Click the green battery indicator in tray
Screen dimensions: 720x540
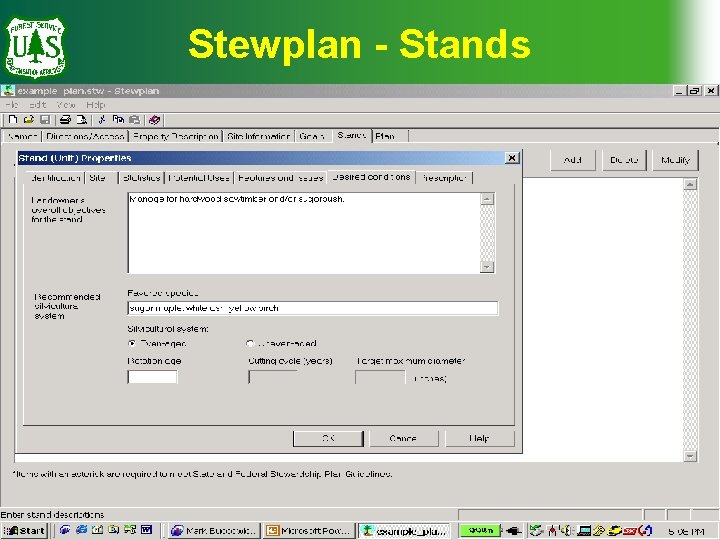pyautogui.click(x=480, y=530)
